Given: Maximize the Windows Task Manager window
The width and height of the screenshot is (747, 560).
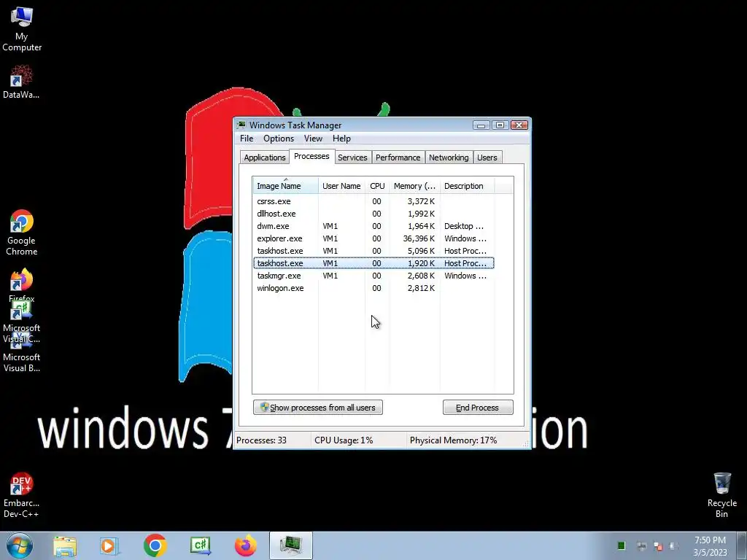Looking at the screenshot, I should tap(500, 125).
